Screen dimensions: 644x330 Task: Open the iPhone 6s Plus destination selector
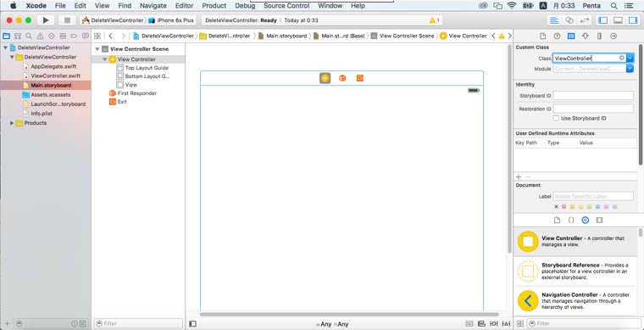[171, 20]
